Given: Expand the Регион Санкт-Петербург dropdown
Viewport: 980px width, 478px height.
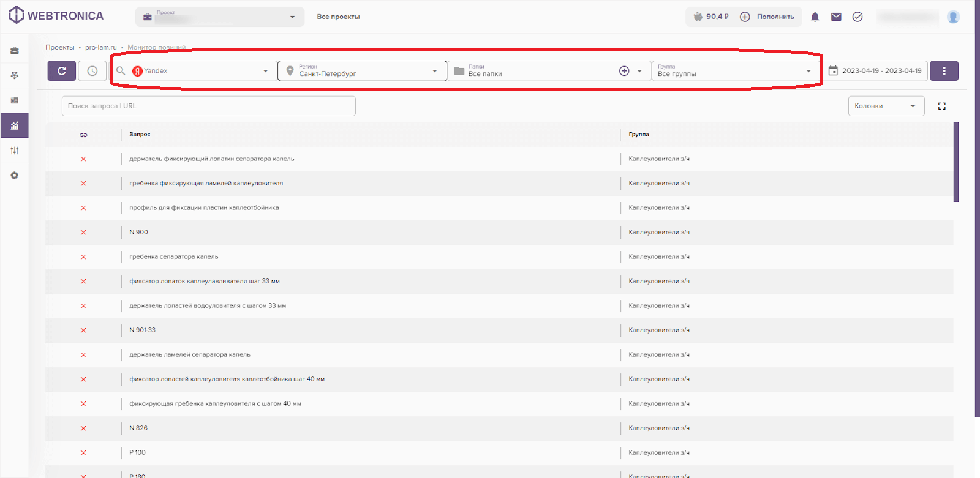Looking at the screenshot, I should pyautogui.click(x=363, y=71).
